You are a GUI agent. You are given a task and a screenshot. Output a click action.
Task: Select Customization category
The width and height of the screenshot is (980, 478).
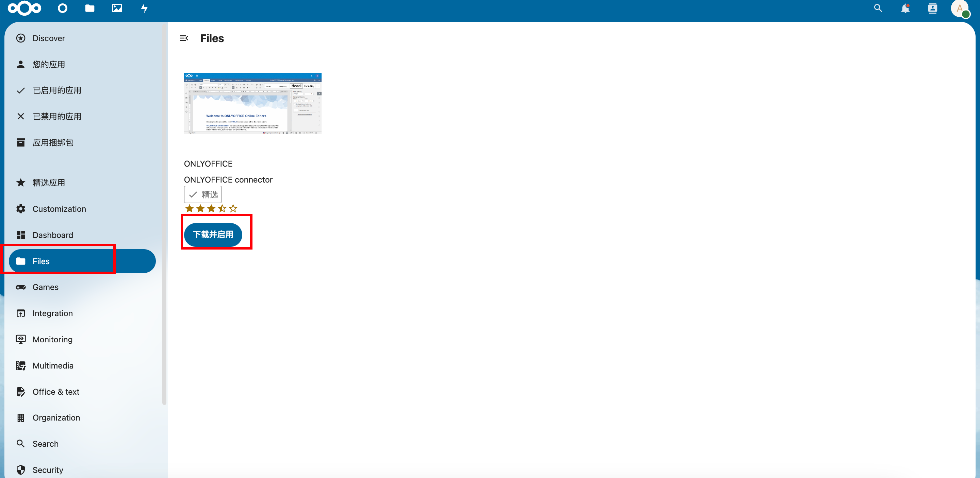tap(82, 209)
